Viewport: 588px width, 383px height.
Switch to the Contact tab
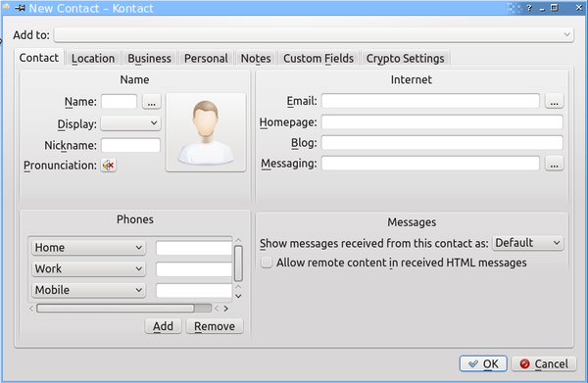click(39, 58)
